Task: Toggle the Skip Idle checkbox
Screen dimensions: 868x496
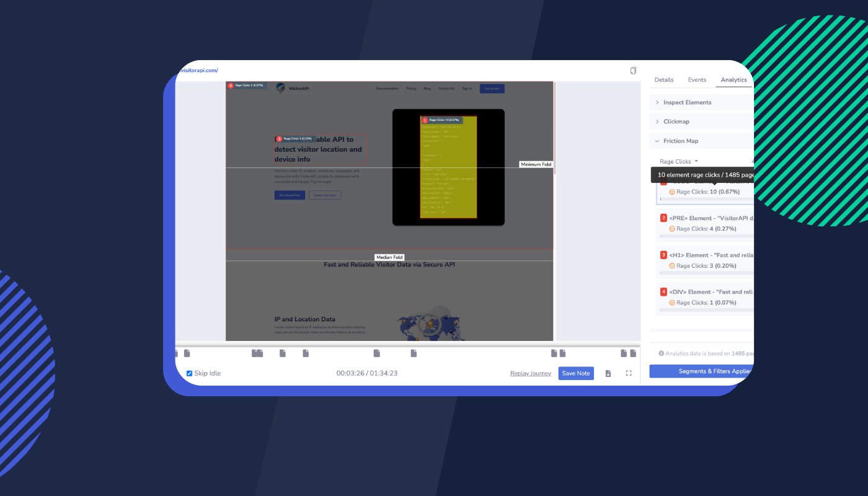Action: 190,373
